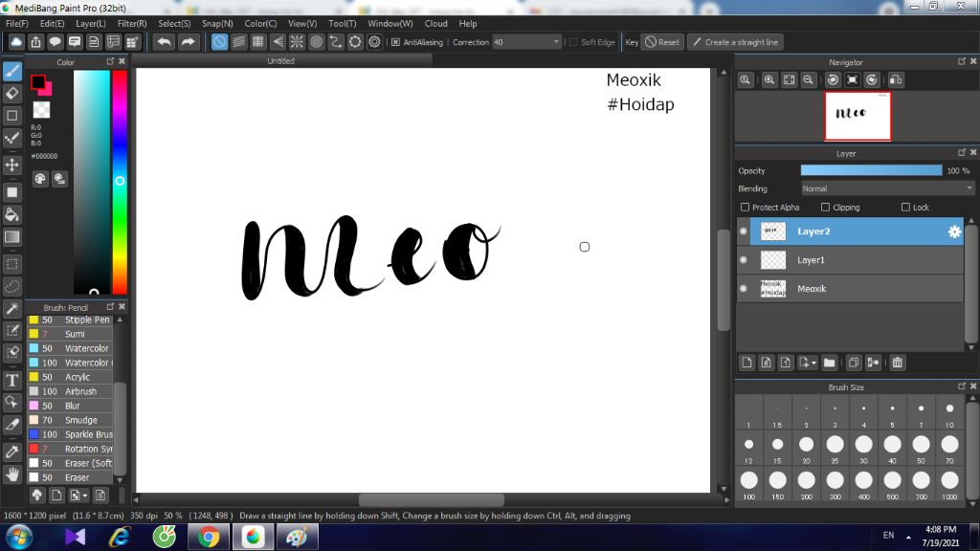Enable crisscross grid snap
Screen dimensions: 980x551
[258, 42]
